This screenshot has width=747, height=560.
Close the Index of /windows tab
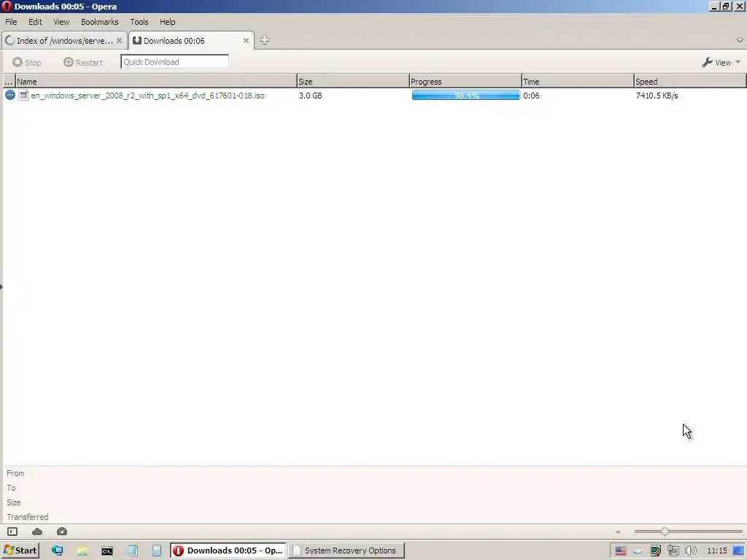tap(119, 41)
